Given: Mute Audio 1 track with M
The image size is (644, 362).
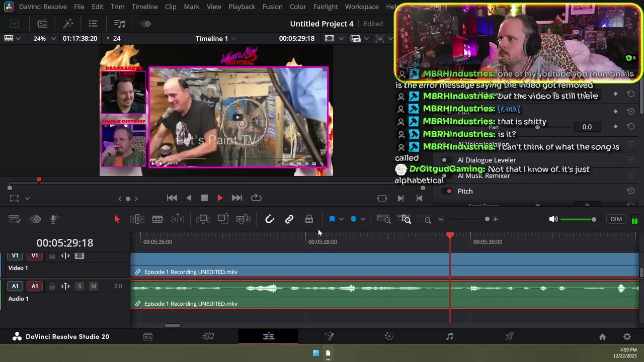Looking at the screenshot, I should point(93,286).
